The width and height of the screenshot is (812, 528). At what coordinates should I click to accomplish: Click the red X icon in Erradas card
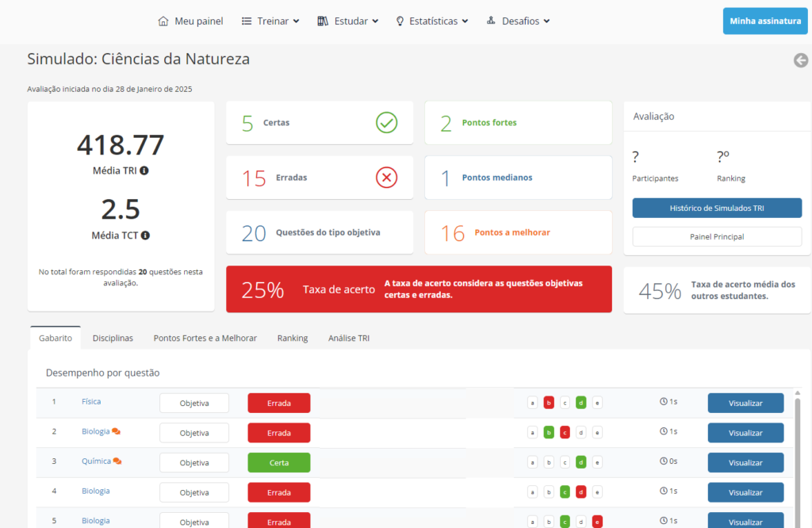[386, 178]
